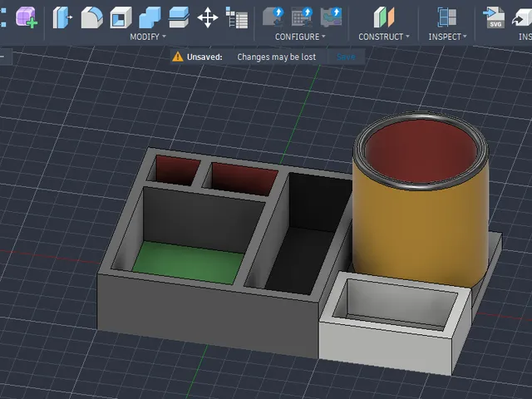Open the Combine tool
Screen dimensions: 532x399
(150, 17)
